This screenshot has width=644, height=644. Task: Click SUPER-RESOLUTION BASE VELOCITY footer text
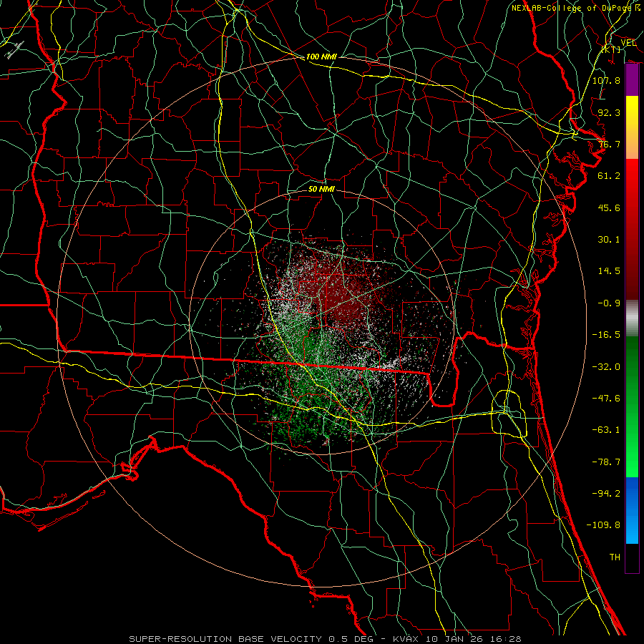225,639
